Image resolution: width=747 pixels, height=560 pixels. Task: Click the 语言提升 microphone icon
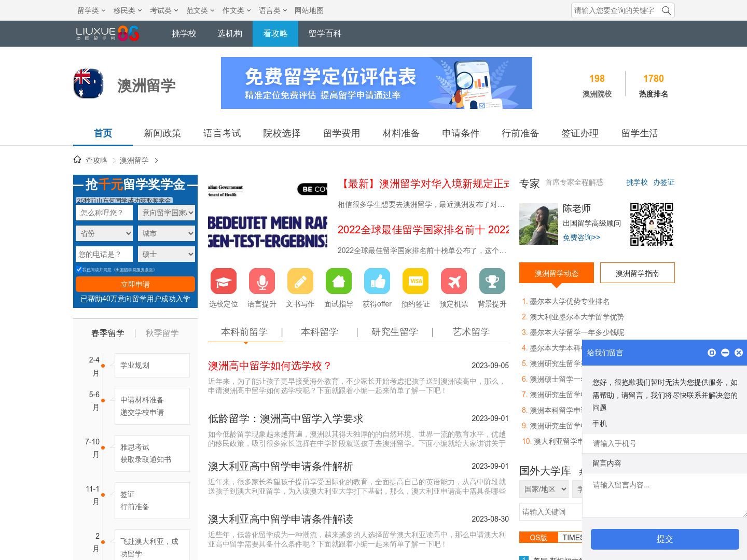point(262,281)
